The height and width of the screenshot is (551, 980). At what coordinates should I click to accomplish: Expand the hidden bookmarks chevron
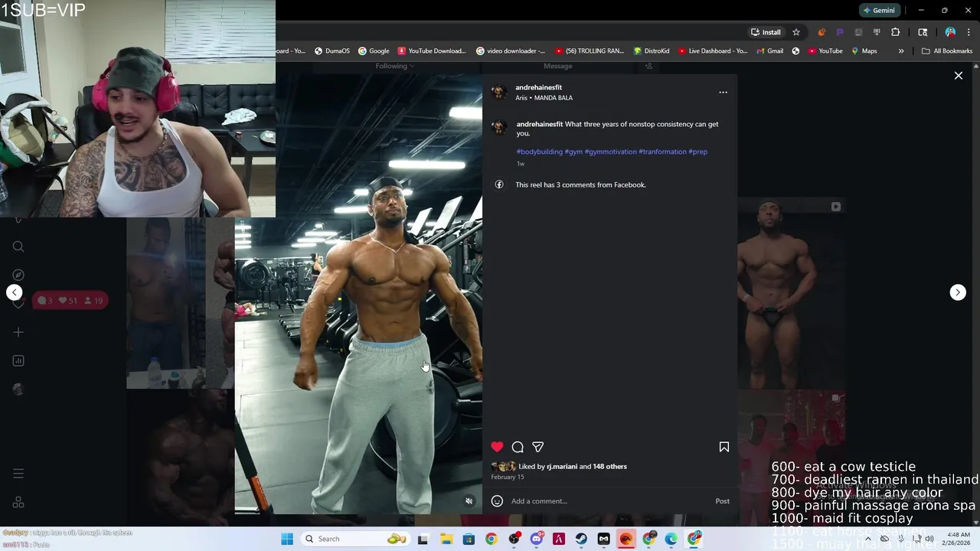point(901,51)
